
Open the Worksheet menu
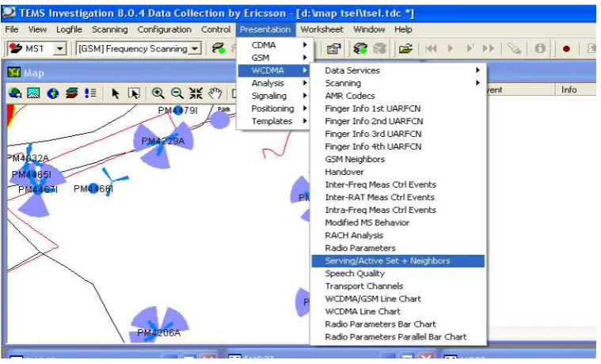coord(321,29)
